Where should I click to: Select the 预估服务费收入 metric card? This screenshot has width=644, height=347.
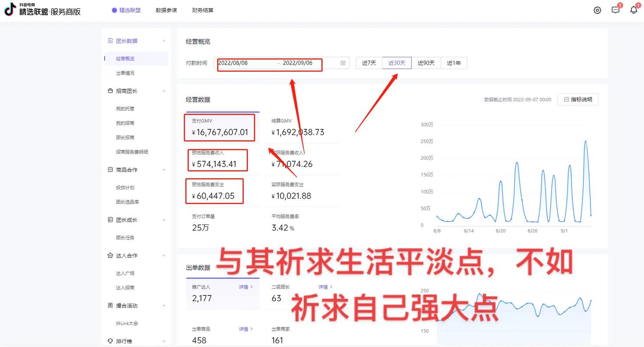tap(223, 159)
